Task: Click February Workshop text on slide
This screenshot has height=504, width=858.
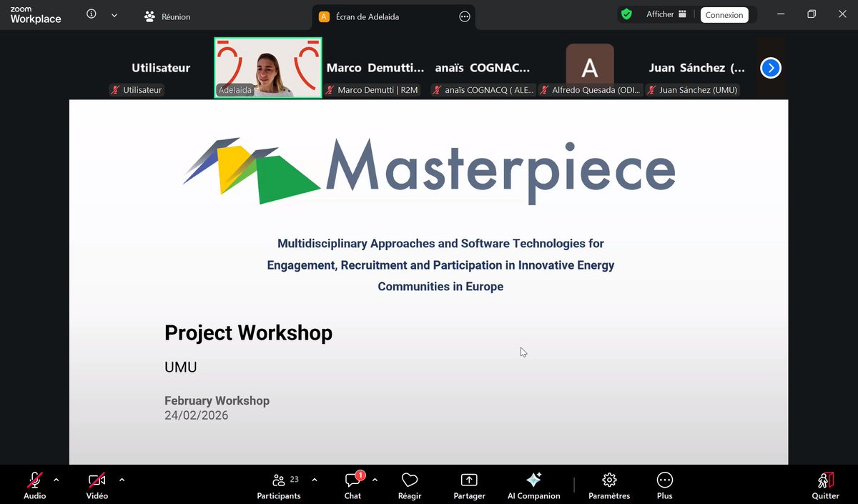Action: pos(217,400)
